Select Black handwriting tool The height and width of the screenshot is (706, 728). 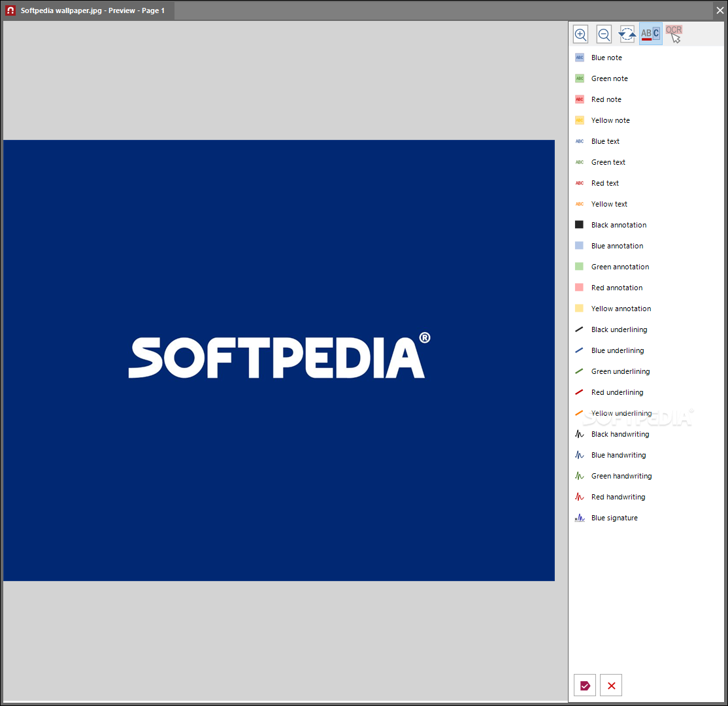[612, 434]
